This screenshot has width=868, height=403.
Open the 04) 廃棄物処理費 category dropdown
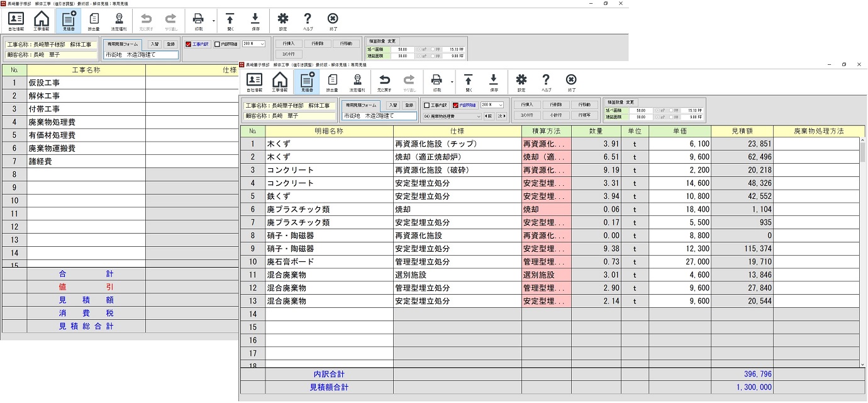(451, 116)
